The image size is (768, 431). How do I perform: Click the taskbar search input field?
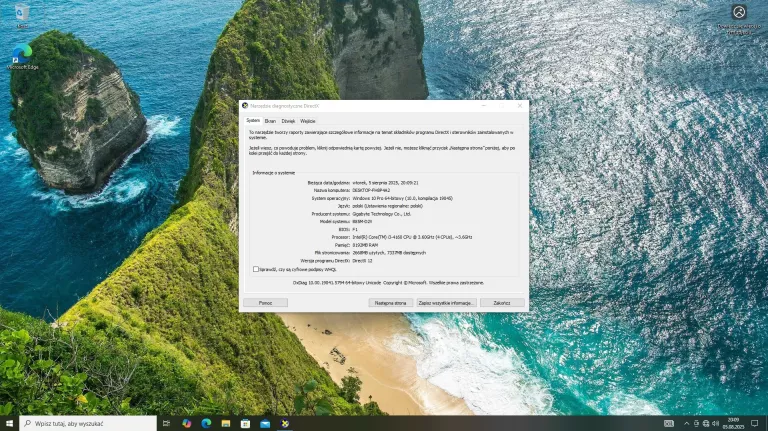88,423
